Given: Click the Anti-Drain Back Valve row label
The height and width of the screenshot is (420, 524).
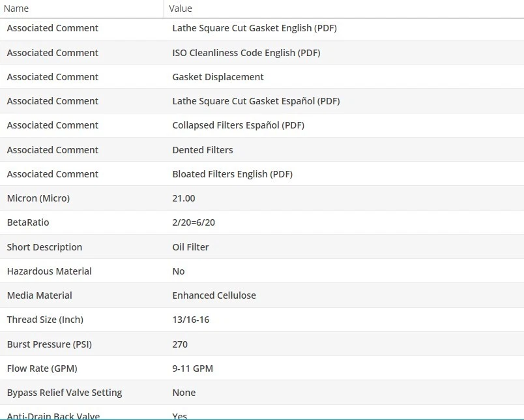Looking at the screenshot, I should [53, 415].
